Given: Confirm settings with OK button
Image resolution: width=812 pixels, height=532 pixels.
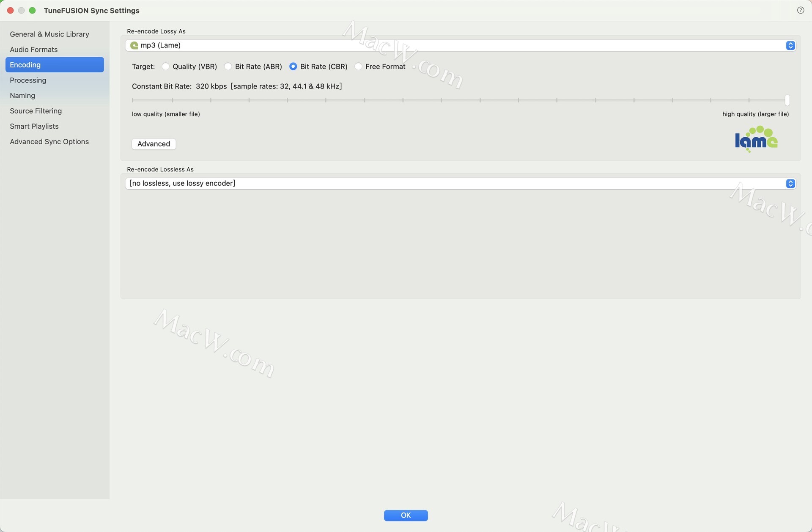Looking at the screenshot, I should [406, 515].
